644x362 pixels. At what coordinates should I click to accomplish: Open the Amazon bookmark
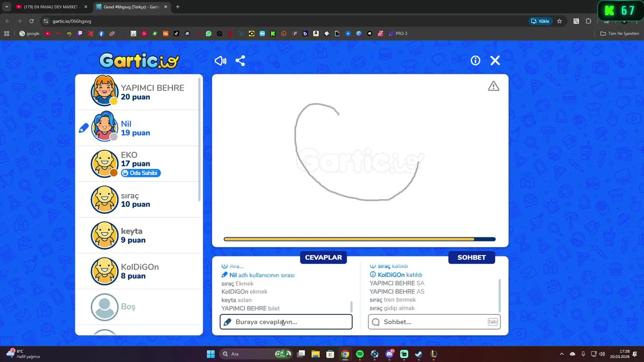click(316, 34)
